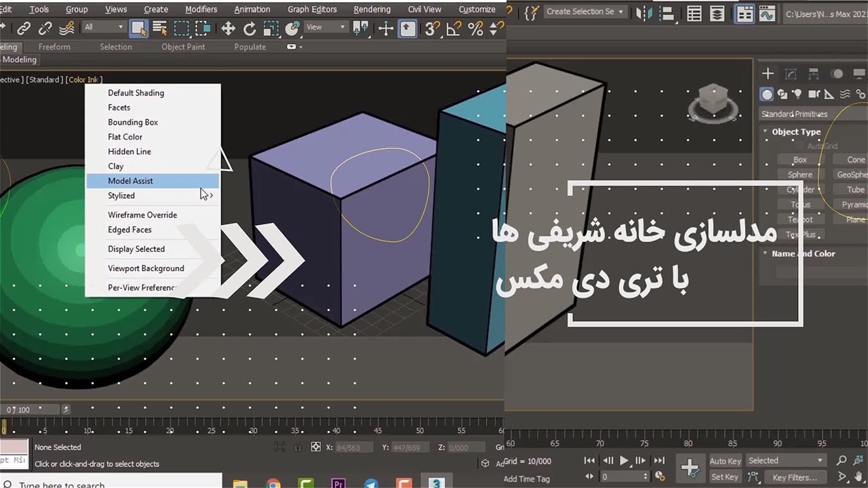868x488 pixels.
Task: Toggle Auto Key animation mode
Action: [x=725, y=461]
